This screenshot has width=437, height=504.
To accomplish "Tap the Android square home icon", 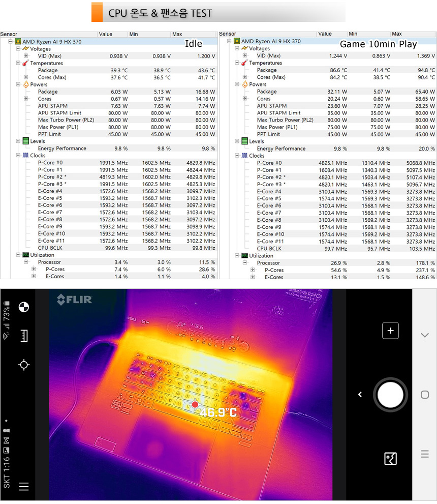I will [425, 395].
